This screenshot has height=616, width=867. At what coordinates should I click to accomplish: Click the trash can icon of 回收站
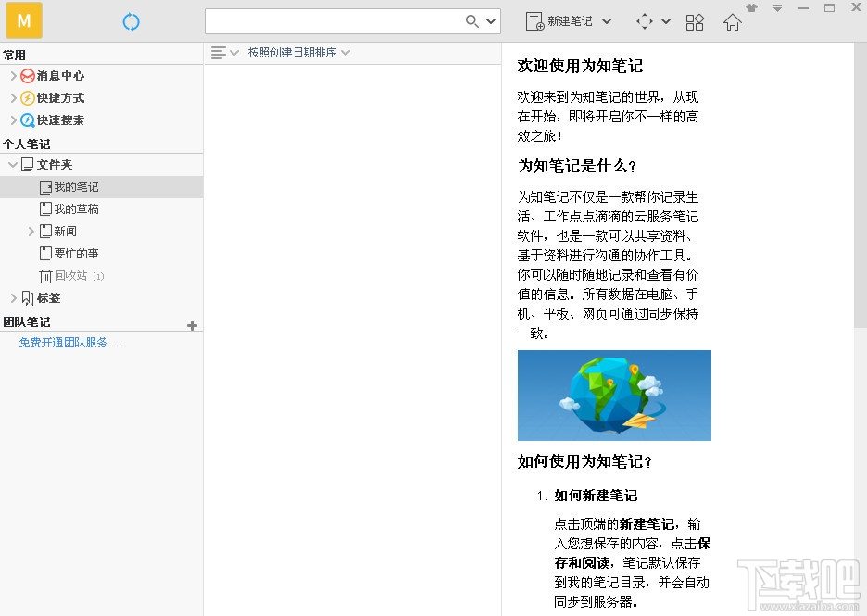click(x=45, y=276)
